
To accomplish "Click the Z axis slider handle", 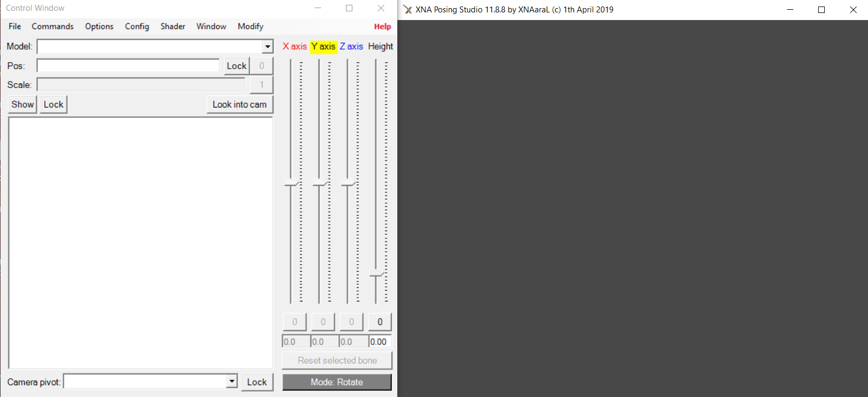I will 348,184.
